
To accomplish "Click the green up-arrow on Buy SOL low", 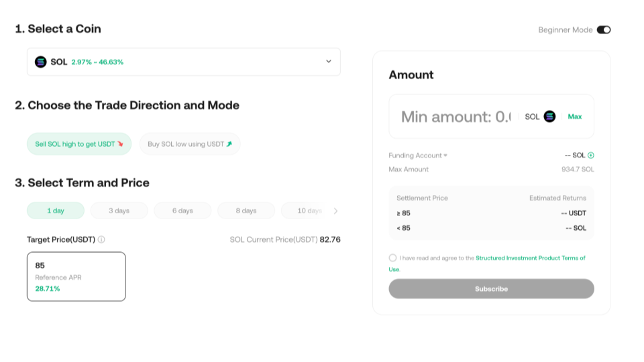I will coord(229,143).
